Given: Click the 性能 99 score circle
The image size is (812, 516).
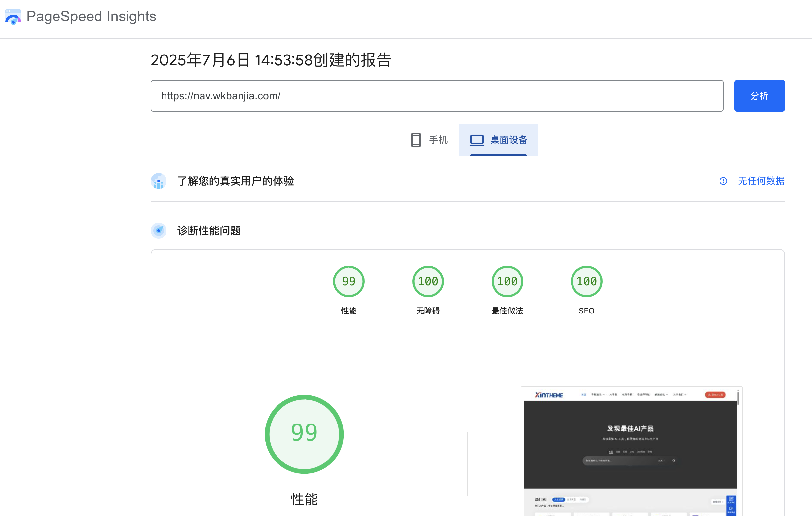Looking at the screenshot, I should pyautogui.click(x=348, y=281).
